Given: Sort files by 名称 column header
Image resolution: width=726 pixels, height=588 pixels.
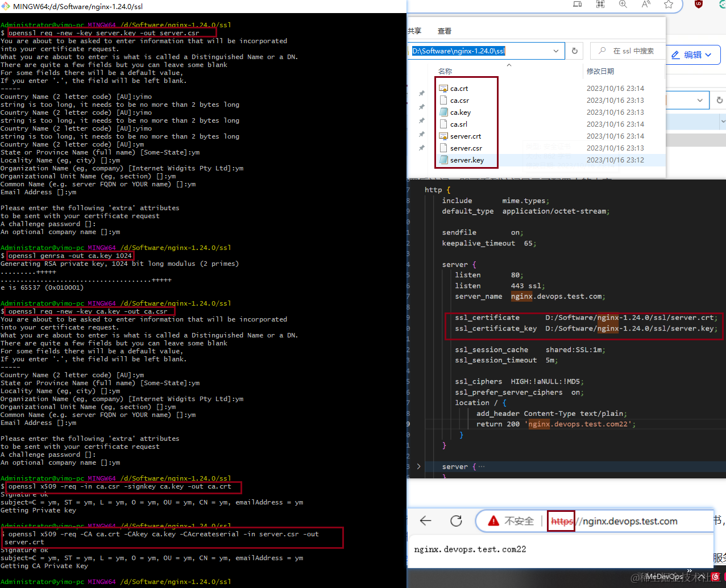Looking at the screenshot, I should (x=445, y=71).
